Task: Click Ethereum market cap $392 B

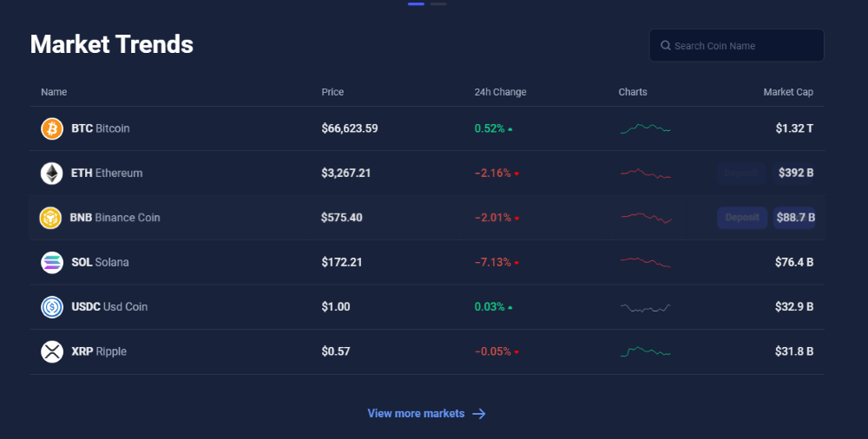Action: (x=796, y=174)
